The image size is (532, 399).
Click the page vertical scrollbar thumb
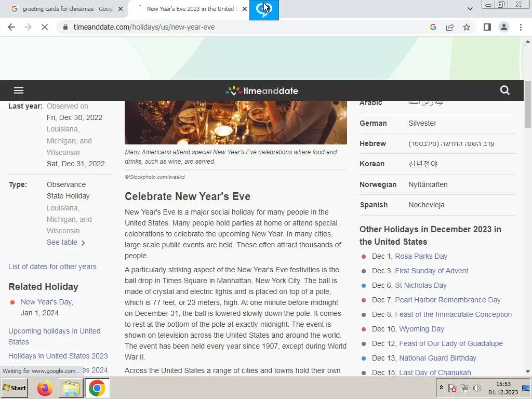528,104
